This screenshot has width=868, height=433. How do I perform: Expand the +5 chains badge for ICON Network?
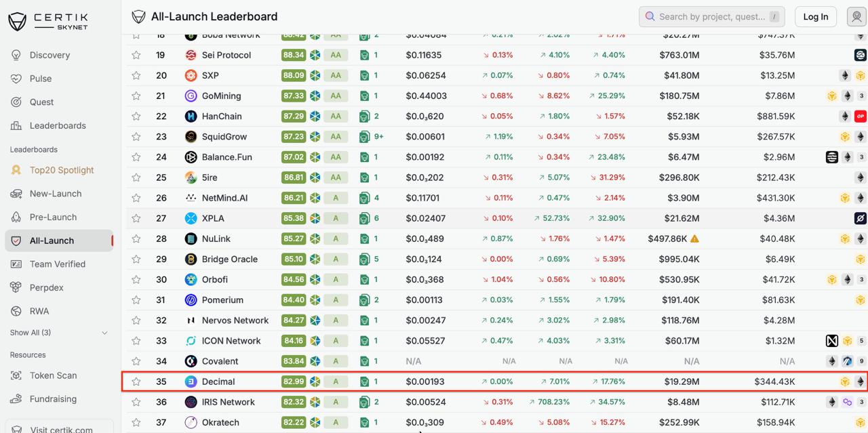pyautogui.click(x=862, y=341)
